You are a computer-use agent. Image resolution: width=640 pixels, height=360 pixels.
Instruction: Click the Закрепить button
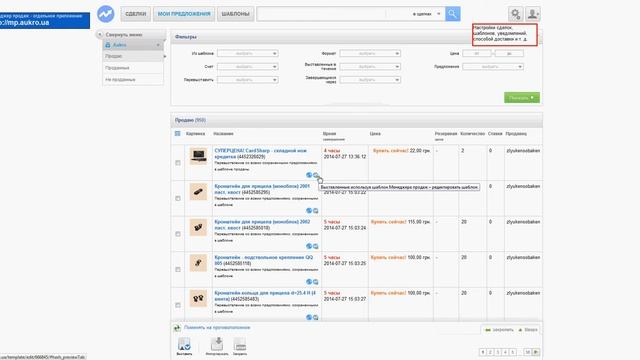click(x=499, y=330)
